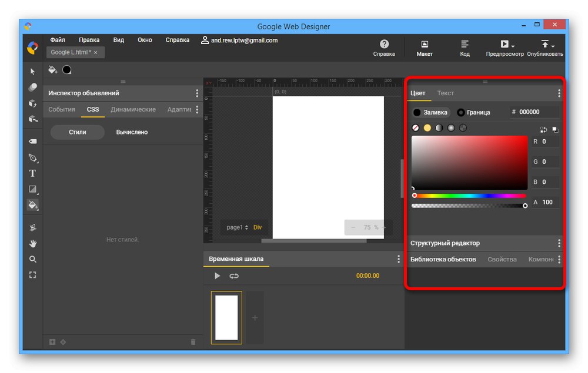Open the Окно menu
Image resolution: width=588 pixels, height=373 pixels.
(x=145, y=40)
